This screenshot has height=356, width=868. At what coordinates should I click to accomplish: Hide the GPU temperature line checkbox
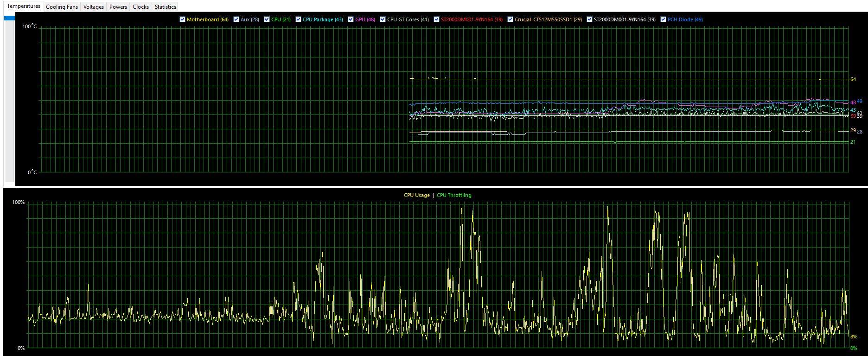tap(351, 19)
